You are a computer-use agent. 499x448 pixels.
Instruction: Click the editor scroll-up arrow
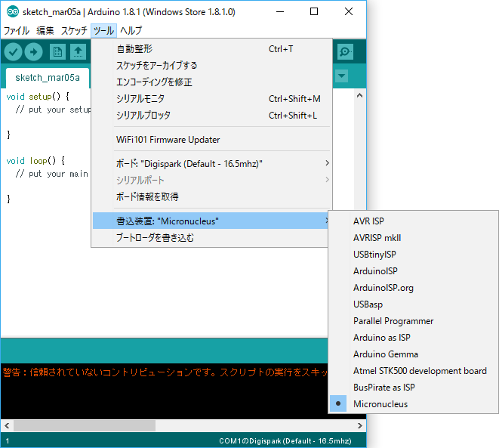pos(359,95)
